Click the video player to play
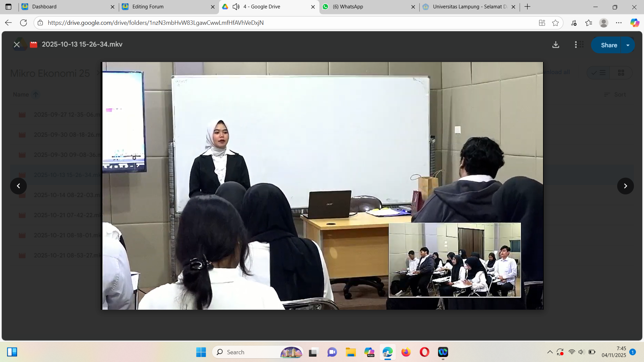This screenshot has height=362, width=644. [322, 186]
